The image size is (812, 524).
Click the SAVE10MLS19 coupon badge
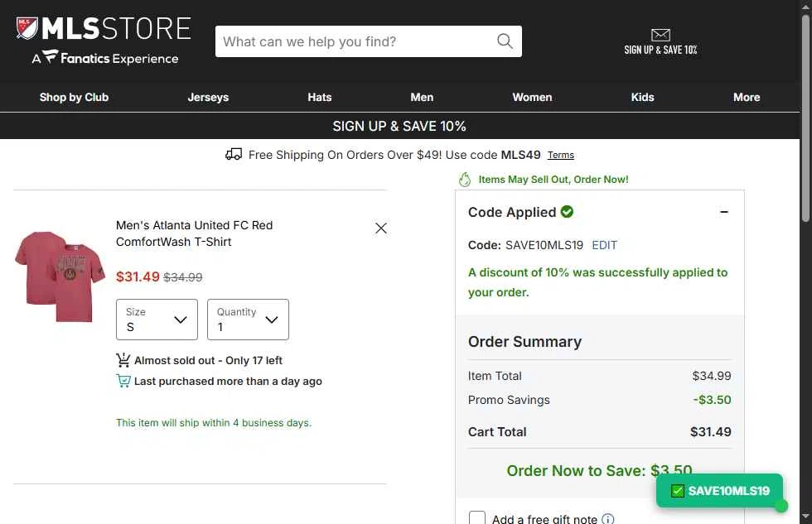(x=720, y=490)
